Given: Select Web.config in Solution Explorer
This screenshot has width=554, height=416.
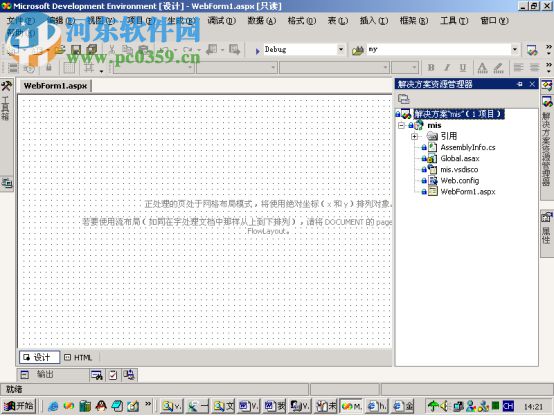Looking at the screenshot, I should point(459,181).
